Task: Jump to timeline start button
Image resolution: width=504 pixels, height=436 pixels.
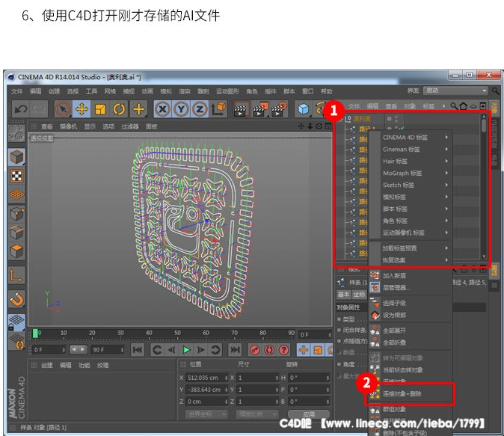Action: [138, 349]
